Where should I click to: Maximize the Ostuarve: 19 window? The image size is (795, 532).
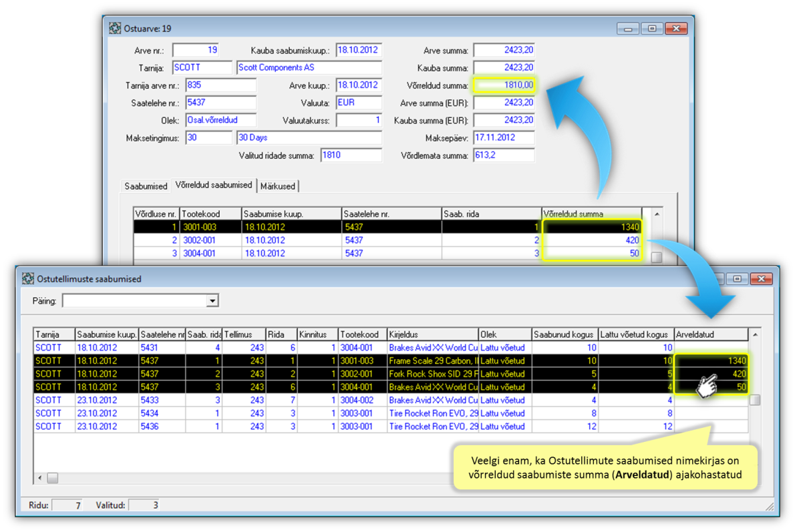pyautogui.click(x=651, y=29)
